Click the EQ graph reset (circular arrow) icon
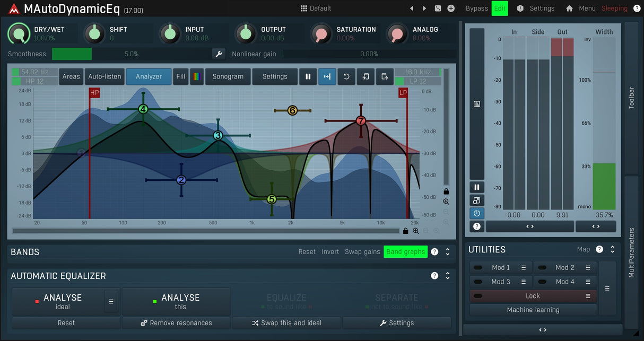Image resolution: width=644 pixels, height=341 pixels. 346,77
